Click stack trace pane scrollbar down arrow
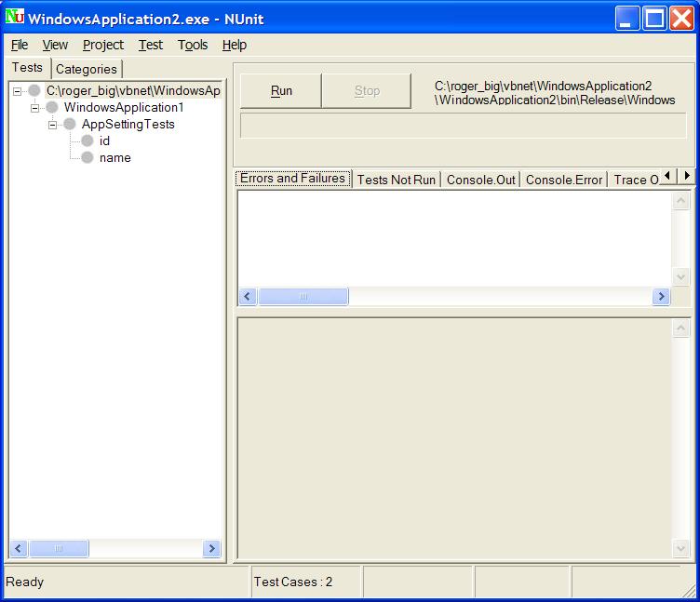 (x=680, y=548)
